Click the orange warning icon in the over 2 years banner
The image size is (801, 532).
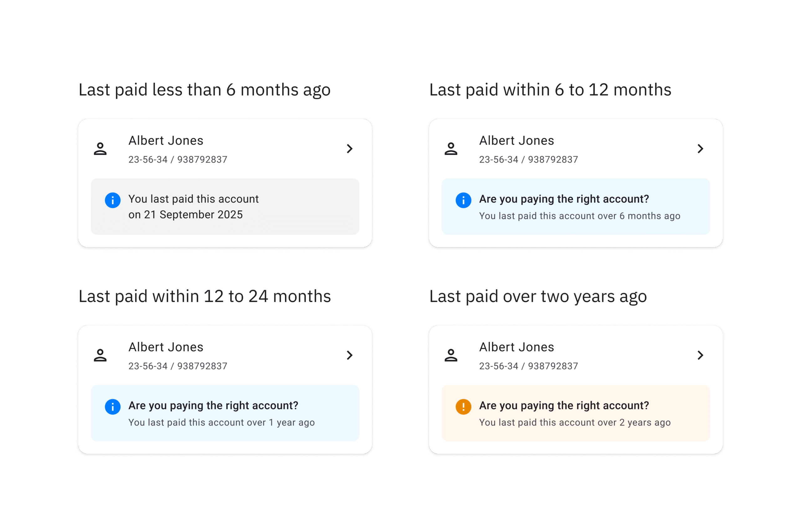tap(463, 407)
